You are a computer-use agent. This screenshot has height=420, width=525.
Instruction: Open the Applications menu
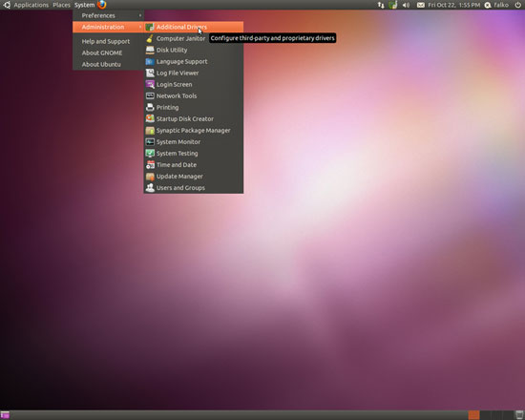click(31, 5)
